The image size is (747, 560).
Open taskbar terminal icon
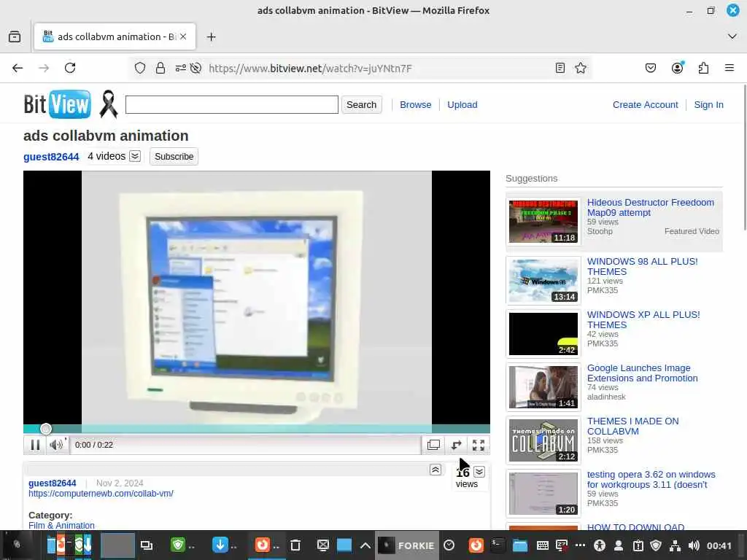pos(498,545)
